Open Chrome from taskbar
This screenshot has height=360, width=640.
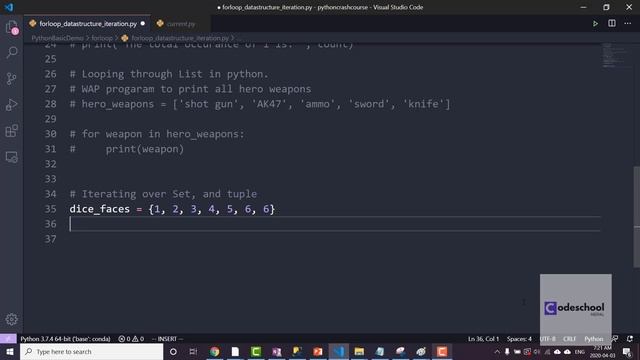[215, 351]
